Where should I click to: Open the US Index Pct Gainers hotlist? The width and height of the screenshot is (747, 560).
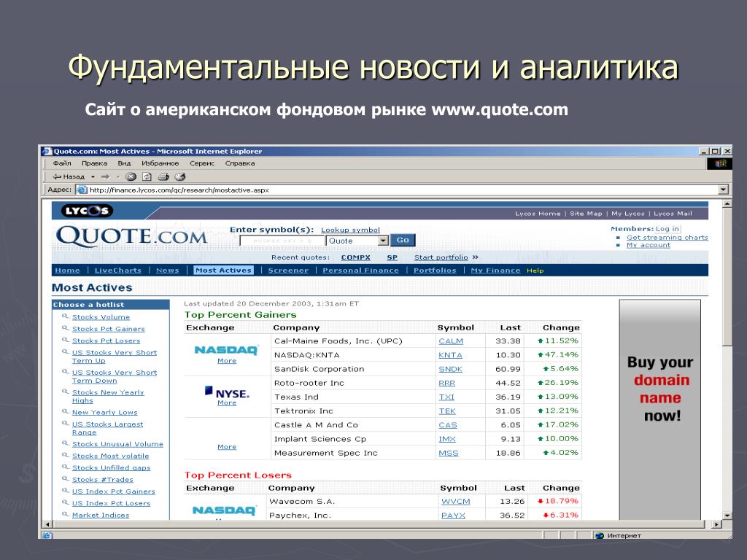(113, 491)
